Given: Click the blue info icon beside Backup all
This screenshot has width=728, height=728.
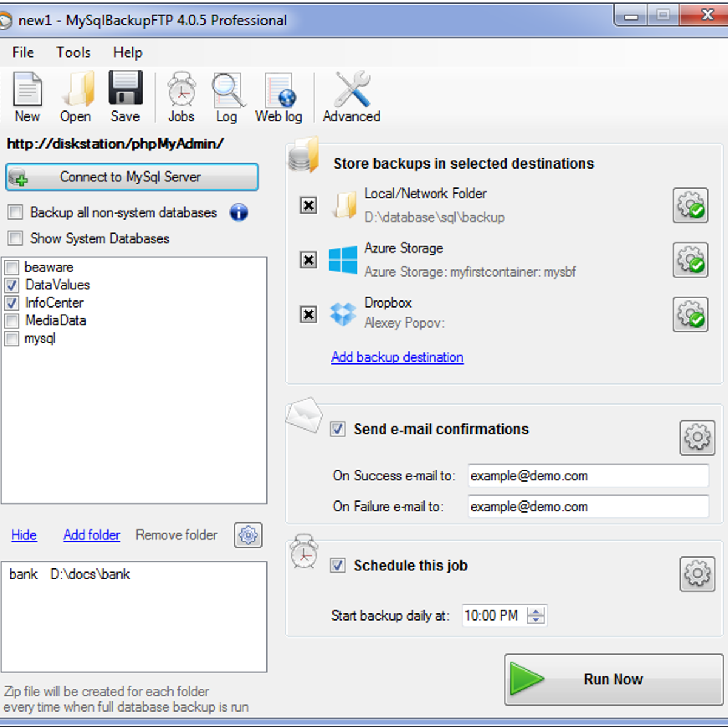Looking at the screenshot, I should [x=239, y=213].
